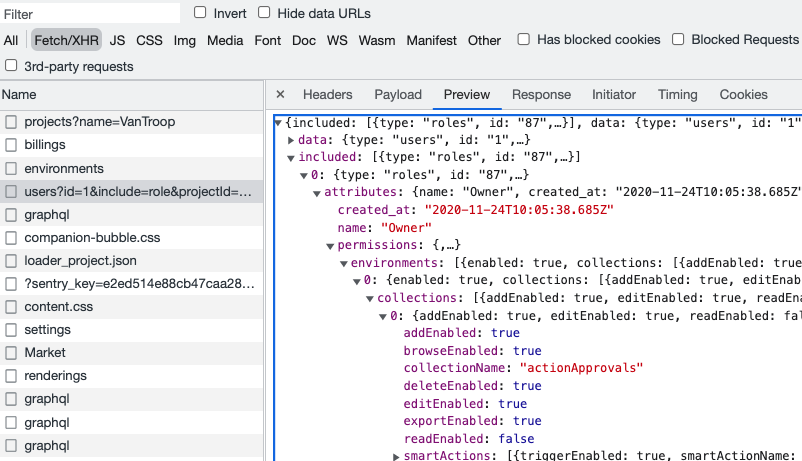
Task: Click file icon beside Market request
Action: tap(11, 353)
